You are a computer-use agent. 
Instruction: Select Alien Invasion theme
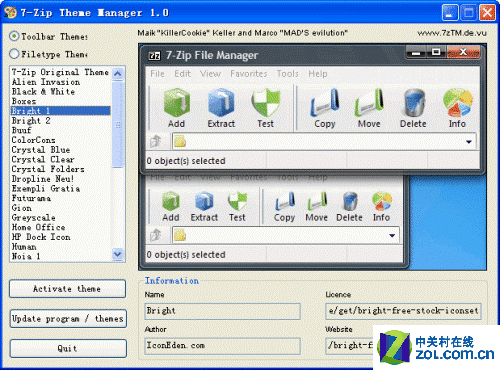click(x=60, y=82)
